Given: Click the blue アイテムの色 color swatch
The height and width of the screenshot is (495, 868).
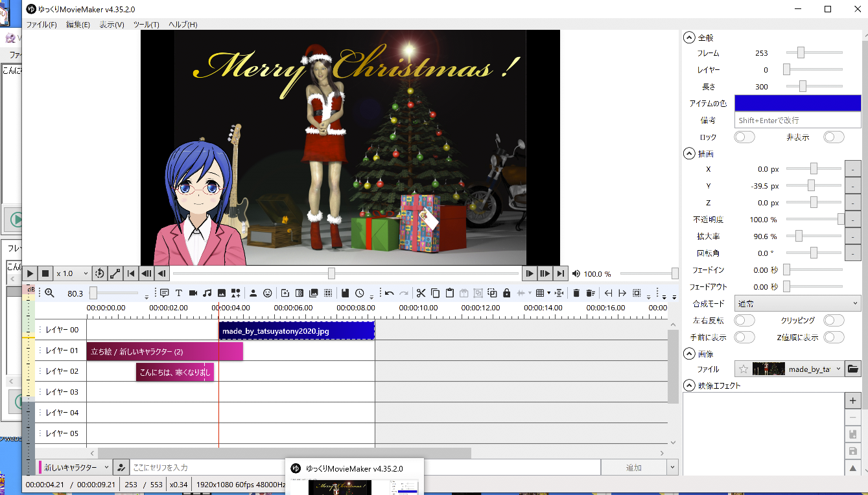Looking at the screenshot, I should click(797, 103).
